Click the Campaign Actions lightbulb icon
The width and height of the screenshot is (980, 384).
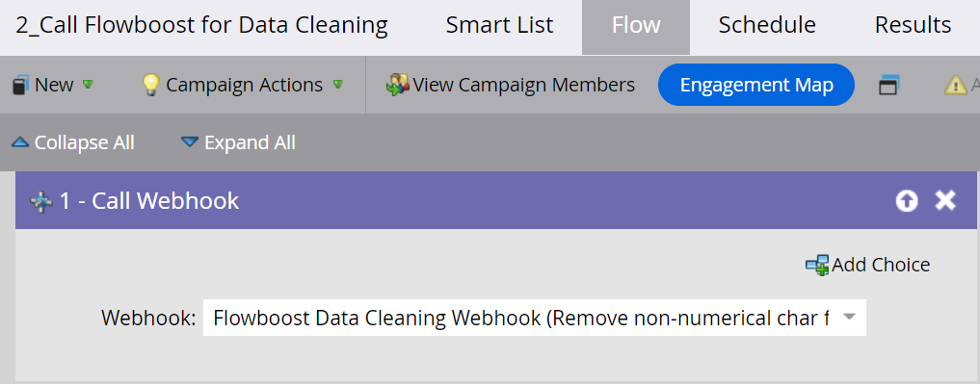coord(150,85)
